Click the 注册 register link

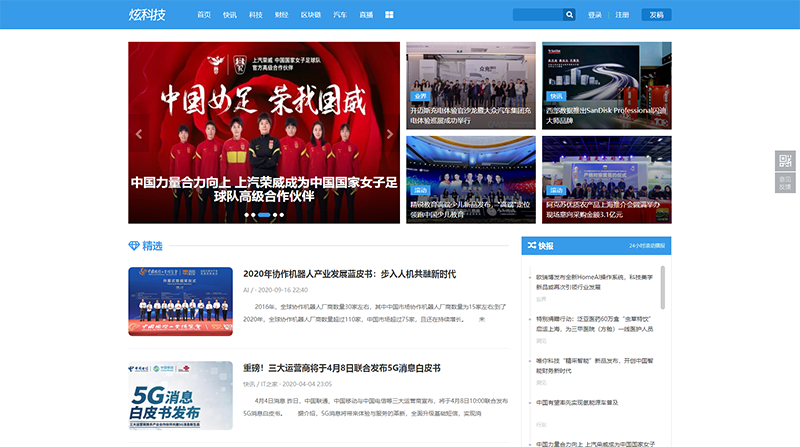click(622, 15)
